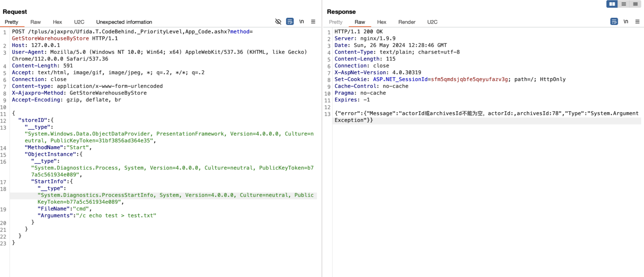Click the "Arguments" echo test line
Viewport: 644px width, 277px height.
click(97, 215)
